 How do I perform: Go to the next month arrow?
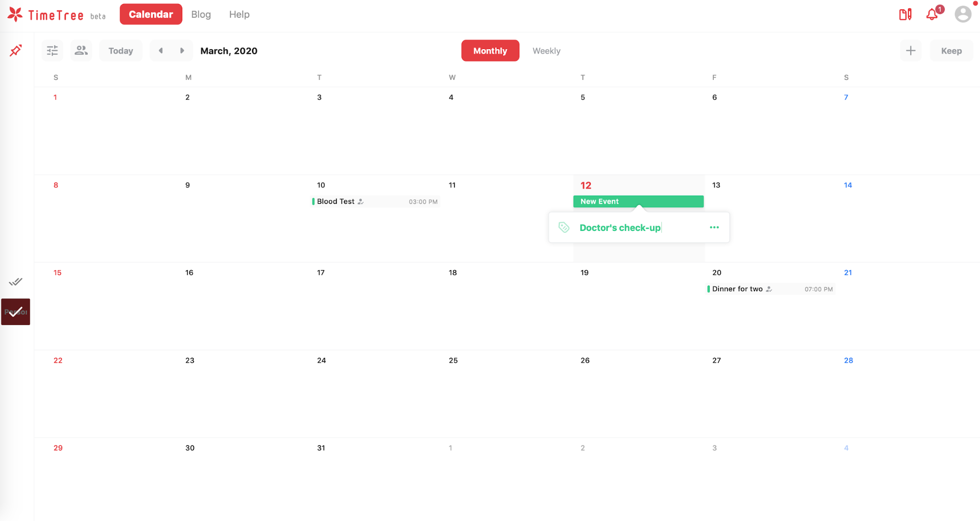point(182,50)
